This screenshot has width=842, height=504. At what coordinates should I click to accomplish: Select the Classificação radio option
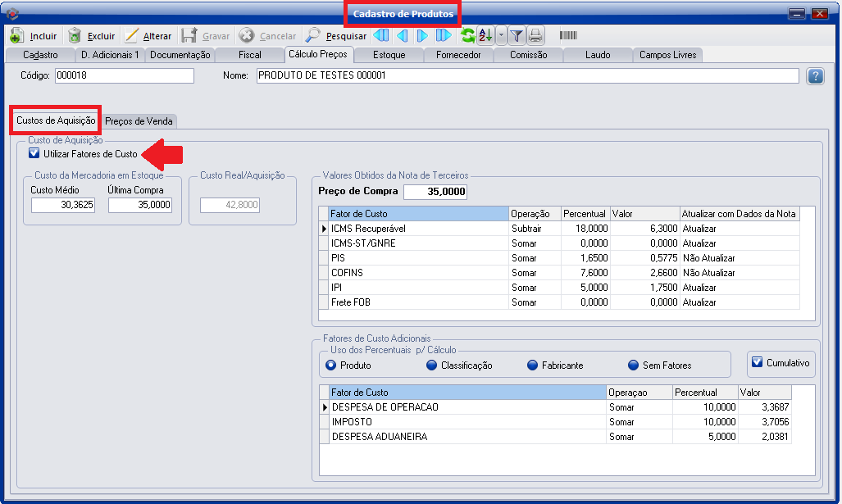431,366
